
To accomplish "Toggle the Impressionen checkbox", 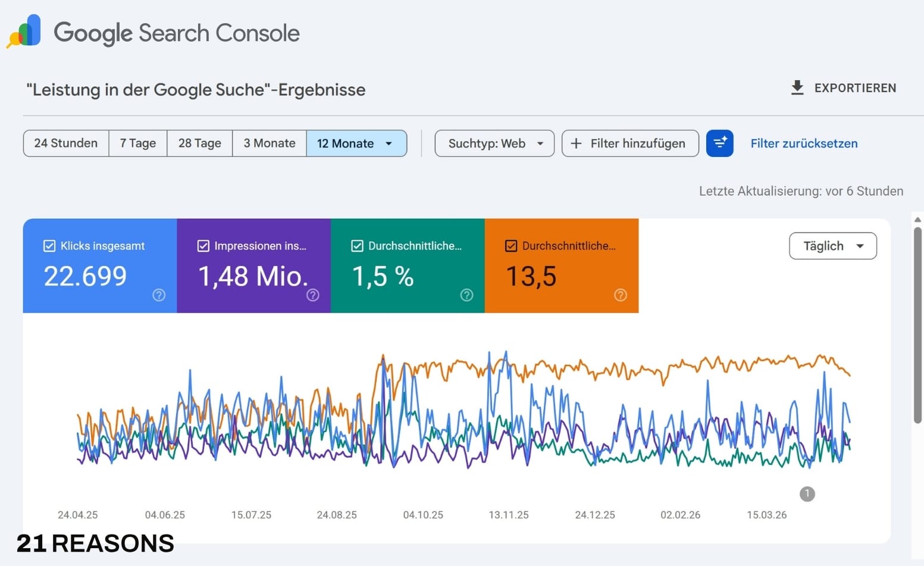I will coord(203,246).
